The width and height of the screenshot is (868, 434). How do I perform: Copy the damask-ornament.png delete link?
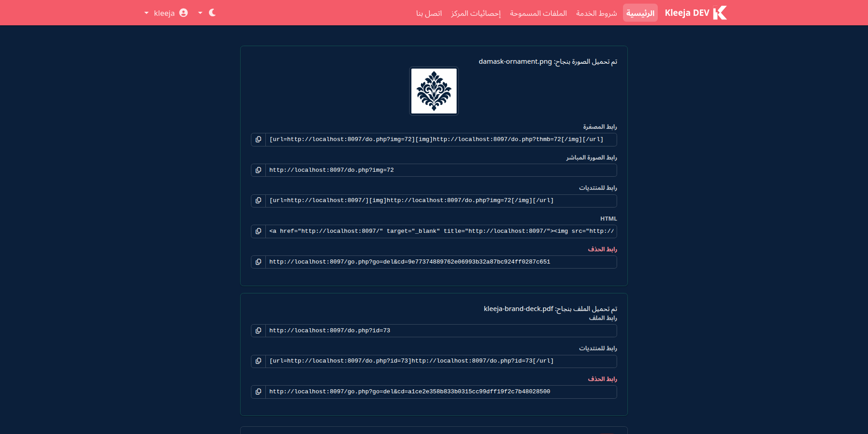258,262
